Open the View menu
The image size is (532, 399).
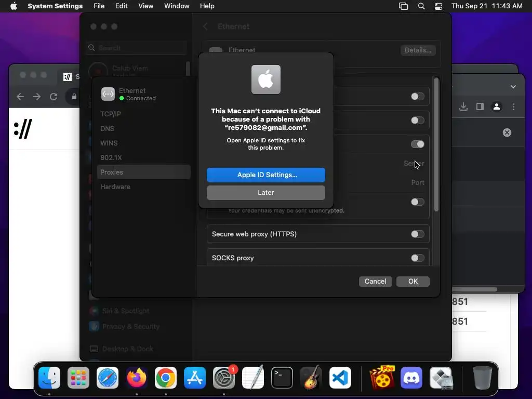[x=145, y=6]
